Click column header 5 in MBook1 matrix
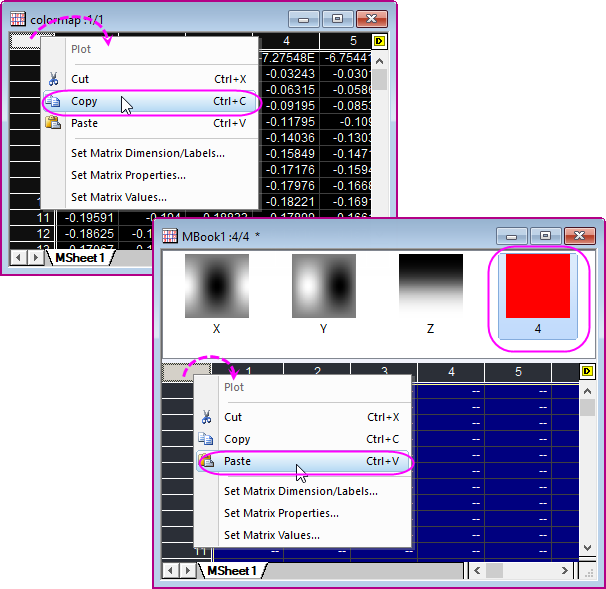 pyautogui.click(x=518, y=372)
